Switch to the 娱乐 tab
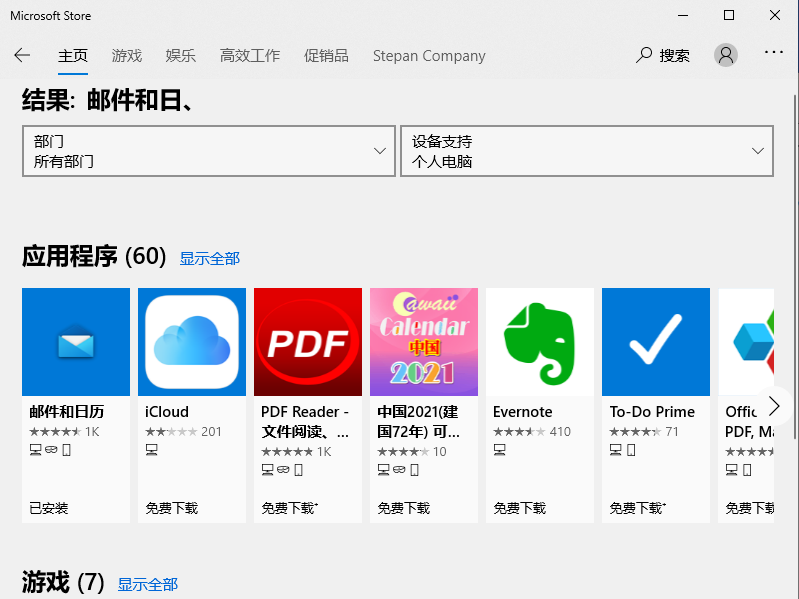The height and width of the screenshot is (599, 799). click(181, 56)
